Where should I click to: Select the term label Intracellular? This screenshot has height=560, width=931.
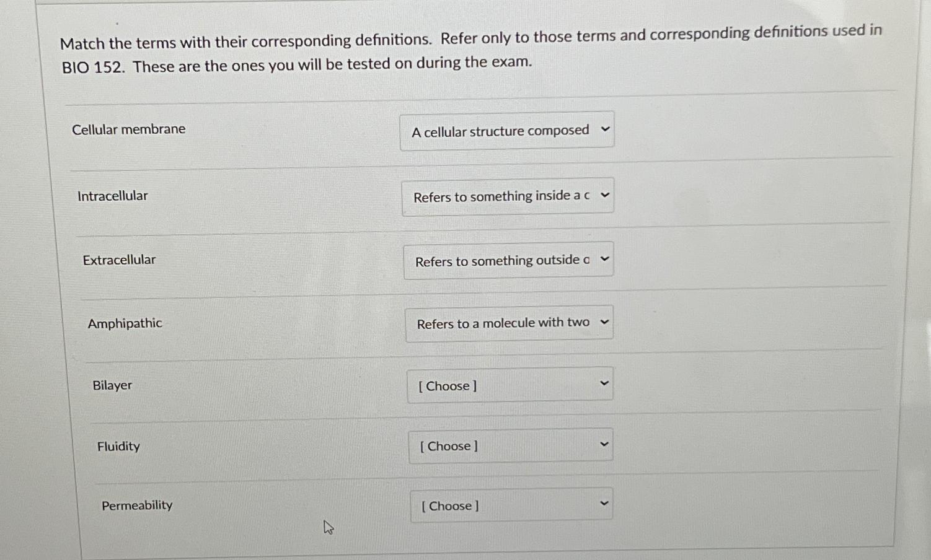pos(113,195)
